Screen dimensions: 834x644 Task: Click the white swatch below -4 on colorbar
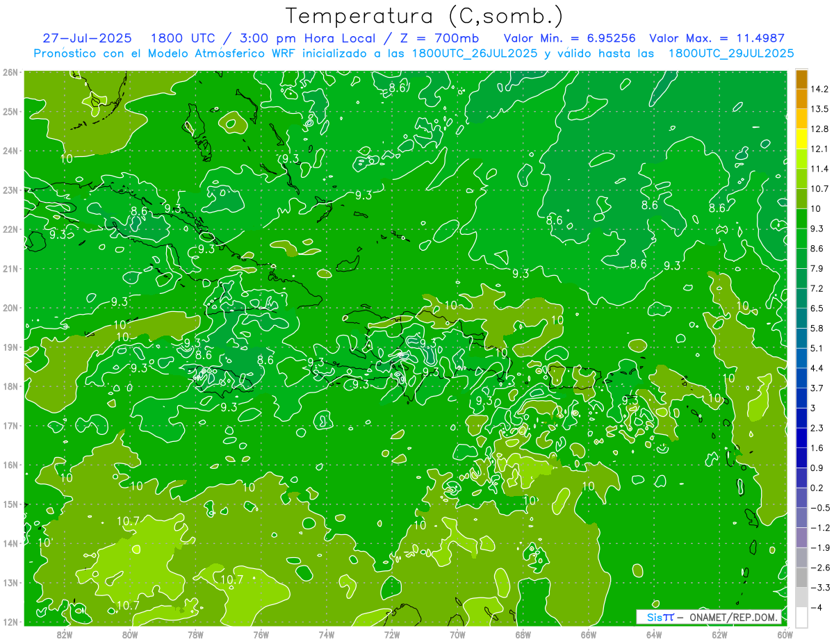tap(801, 617)
